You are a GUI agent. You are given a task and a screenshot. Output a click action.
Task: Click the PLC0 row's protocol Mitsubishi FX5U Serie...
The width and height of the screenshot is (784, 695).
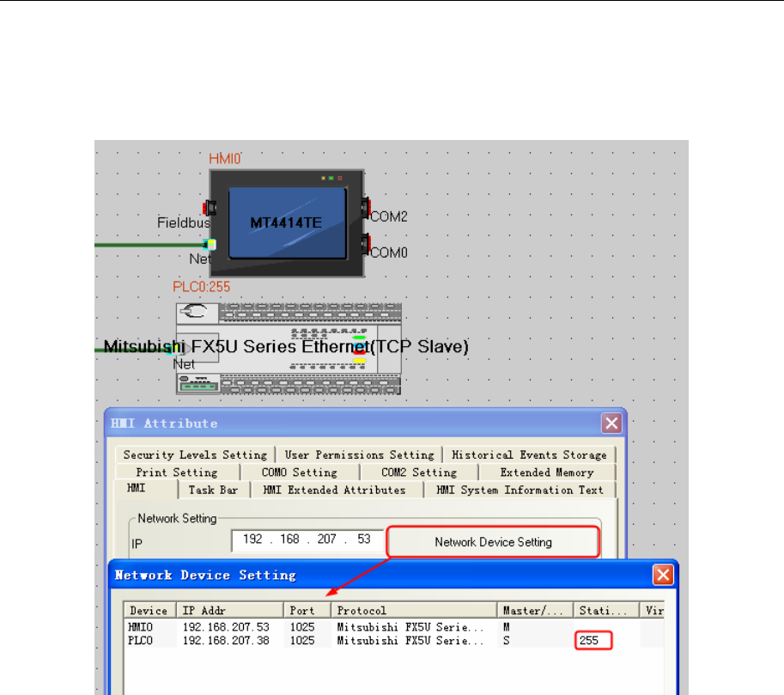coord(410,641)
